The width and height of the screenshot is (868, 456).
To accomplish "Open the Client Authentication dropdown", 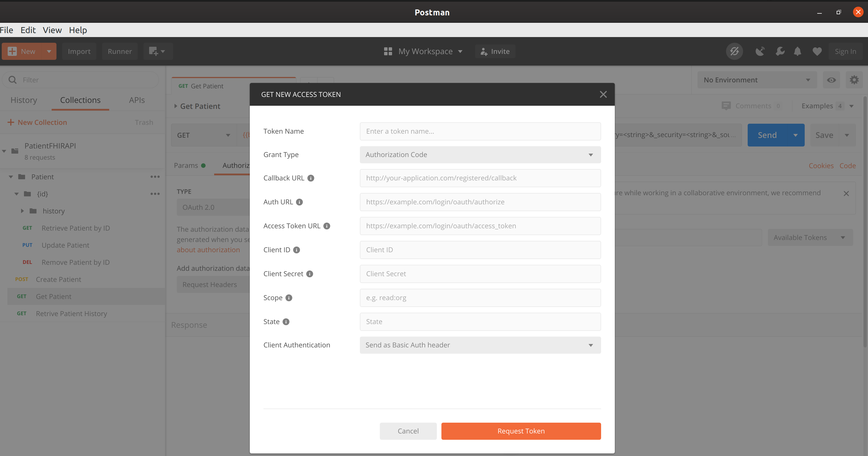I will tap(480, 345).
